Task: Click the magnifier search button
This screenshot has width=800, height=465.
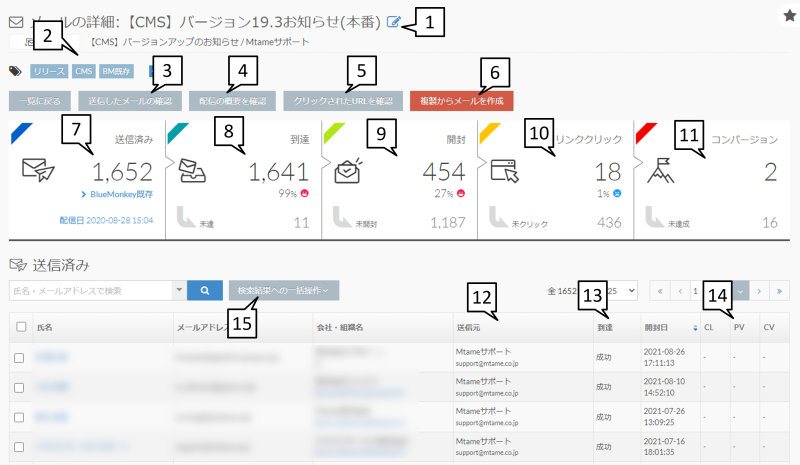Action: (x=205, y=290)
